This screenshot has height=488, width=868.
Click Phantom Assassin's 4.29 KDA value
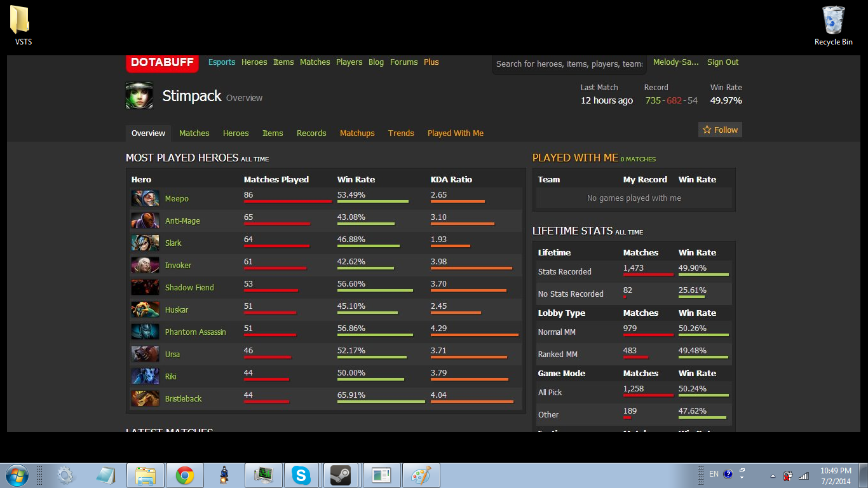click(x=439, y=329)
